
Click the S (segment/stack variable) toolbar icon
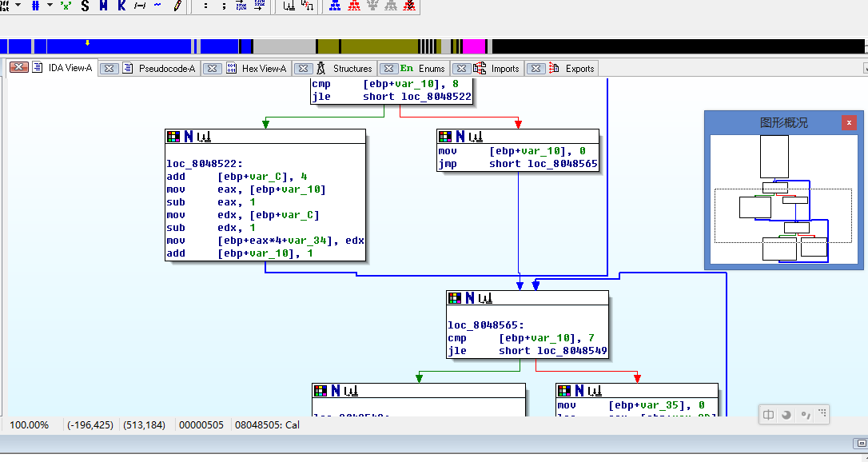pyautogui.click(x=85, y=6)
